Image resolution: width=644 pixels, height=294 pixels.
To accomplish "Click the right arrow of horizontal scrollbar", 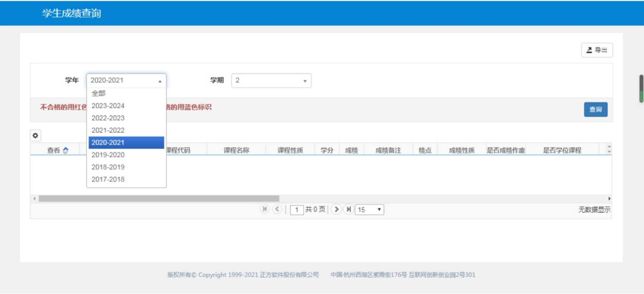I will click(609, 199).
